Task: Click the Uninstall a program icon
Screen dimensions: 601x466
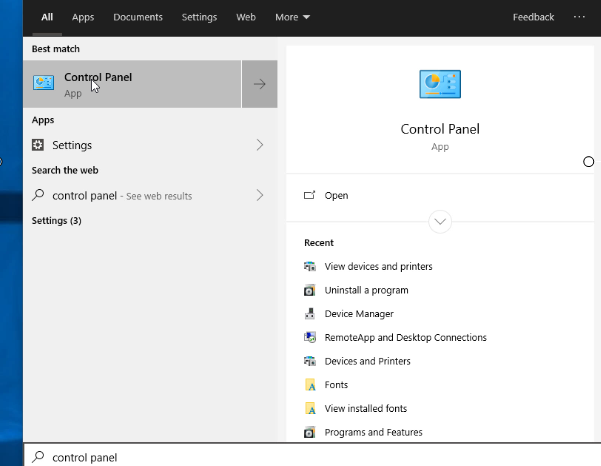Action: (x=310, y=290)
